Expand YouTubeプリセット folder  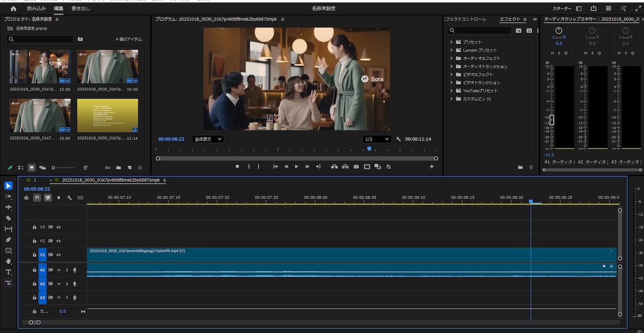[x=451, y=91]
